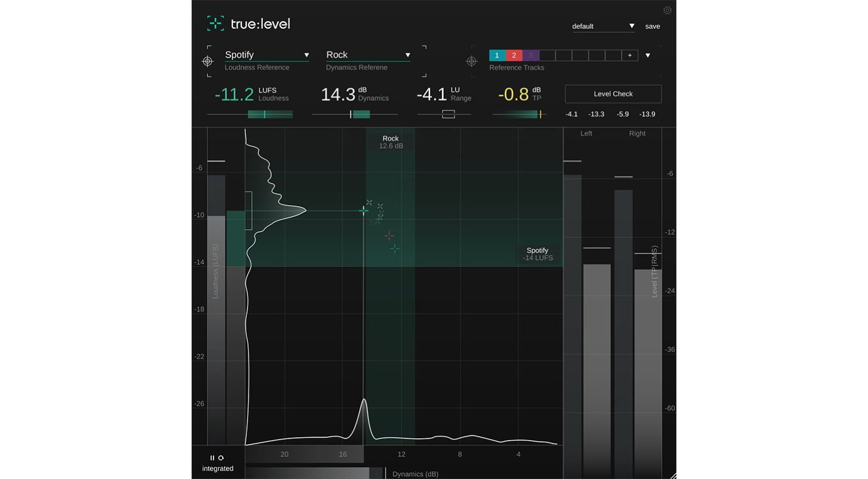Open the Spotify Loudness Reference dropdown
Screen dimensions: 868x479
click(x=306, y=55)
